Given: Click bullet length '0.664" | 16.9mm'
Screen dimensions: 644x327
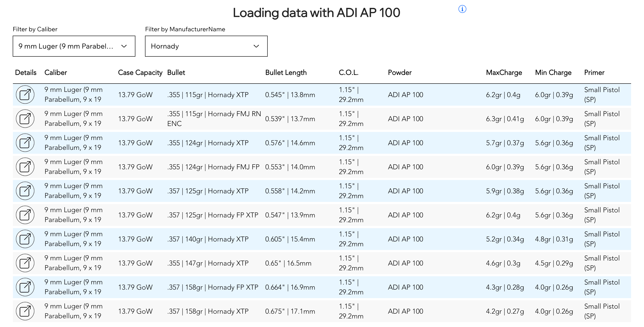Looking at the screenshot, I should tap(290, 287).
